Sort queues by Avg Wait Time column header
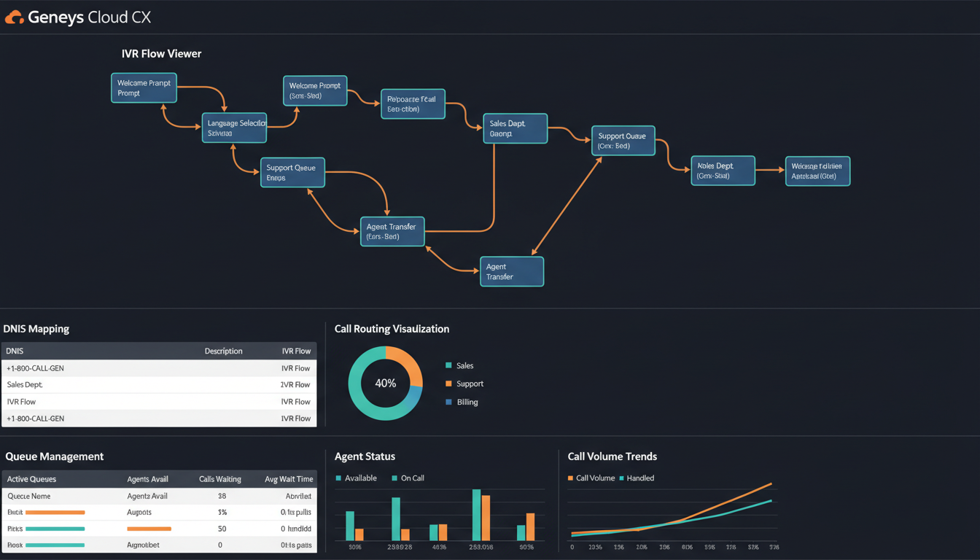 (289, 479)
